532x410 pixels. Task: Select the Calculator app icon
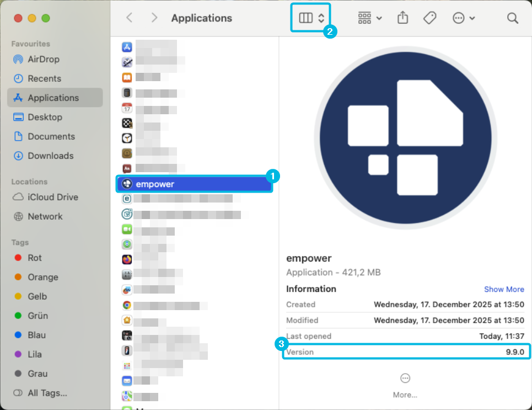click(127, 93)
